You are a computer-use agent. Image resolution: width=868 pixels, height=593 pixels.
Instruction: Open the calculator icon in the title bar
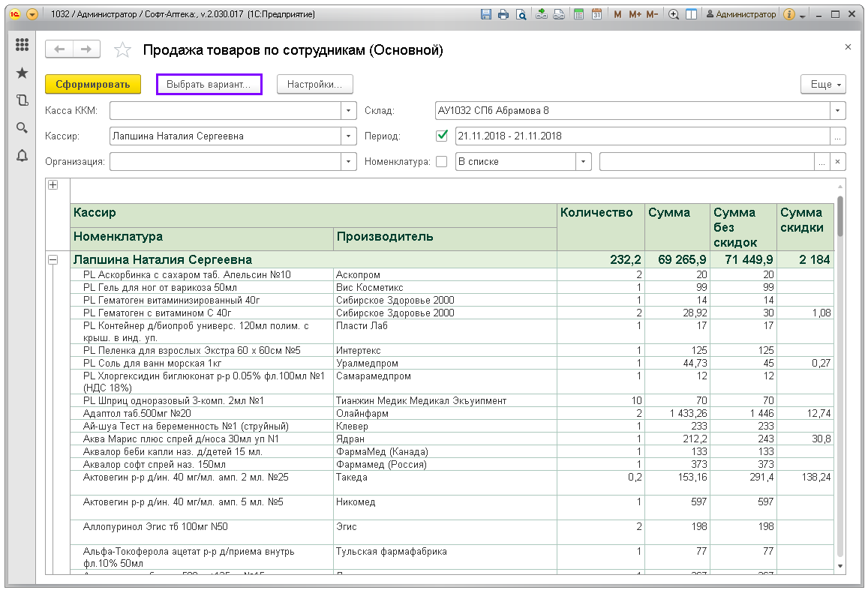click(x=578, y=14)
